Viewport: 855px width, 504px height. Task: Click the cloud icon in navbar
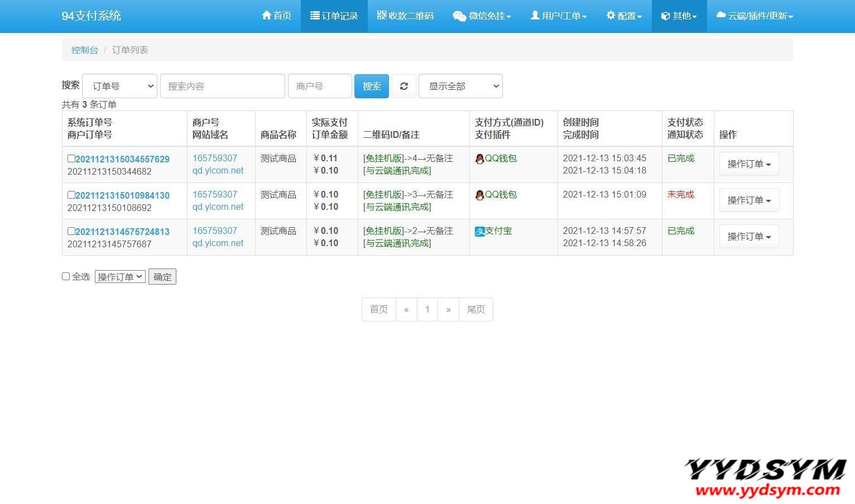coord(721,16)
